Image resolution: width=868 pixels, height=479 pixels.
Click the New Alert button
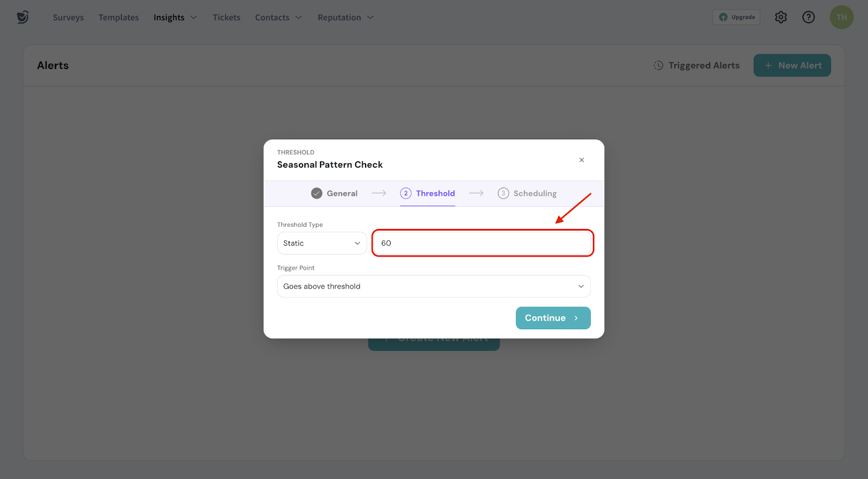coord(792,66)
